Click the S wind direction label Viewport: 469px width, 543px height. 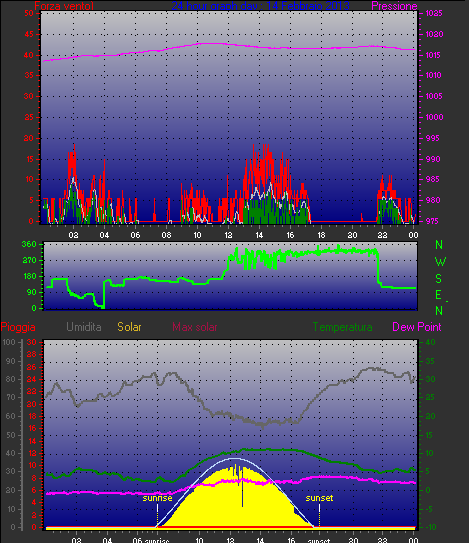pyautogui.click(x=439, y=278)
